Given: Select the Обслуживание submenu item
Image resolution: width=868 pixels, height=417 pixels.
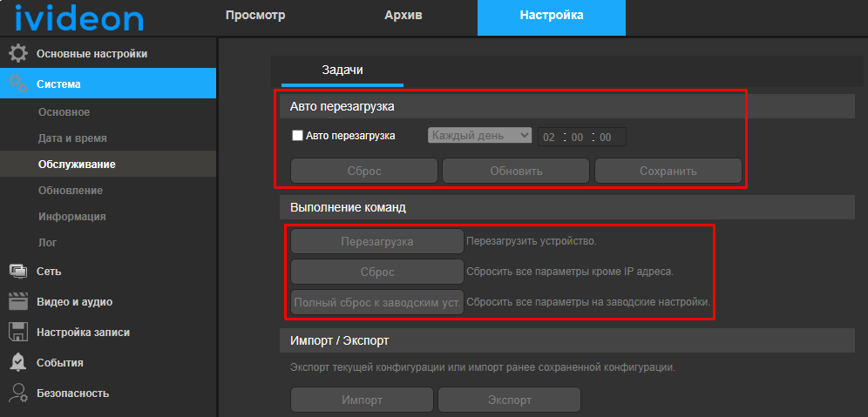Looking at the screenshot, I should tap(108, 165).
